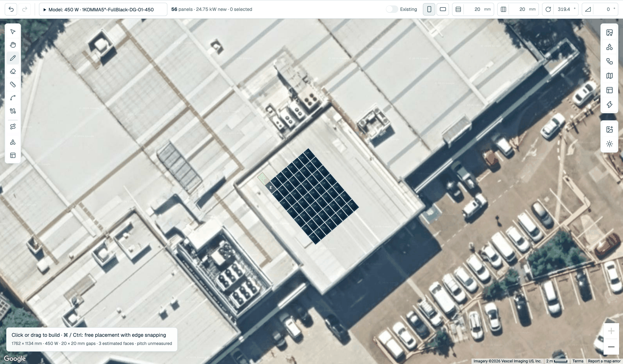
Task: Select the arrow pointer tool
Action: [13, 32]
